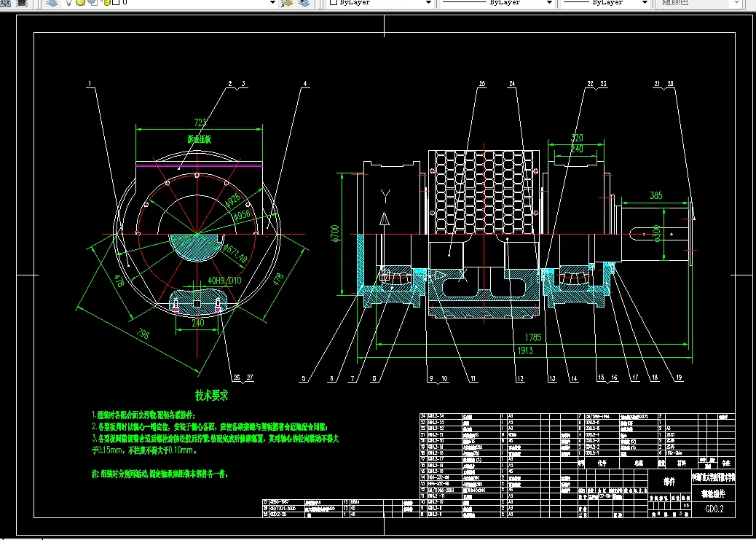756x540 pixels.
Task: Select the φ871.49 diameter dimension
Action: point(234,254)
